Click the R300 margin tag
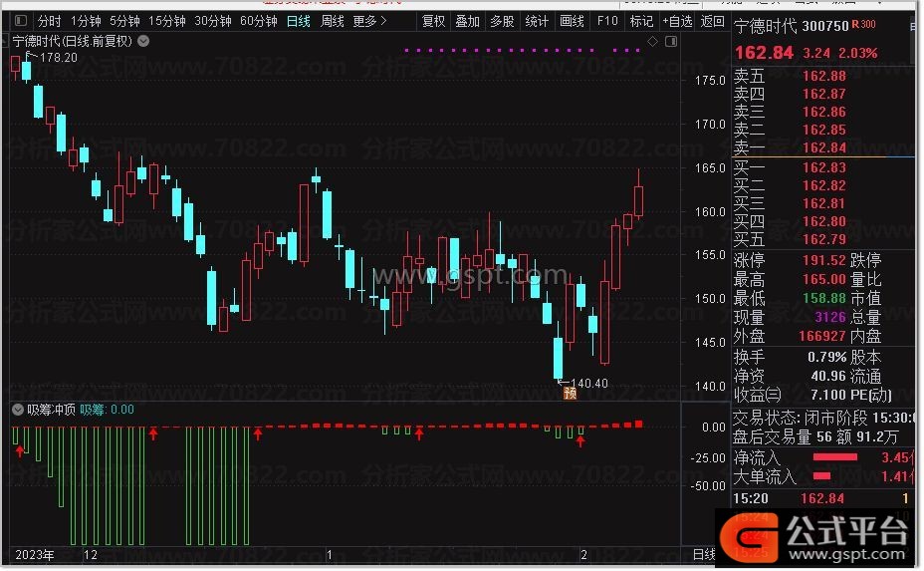This screenshot has height=571, width=924. tap(864, 24)
